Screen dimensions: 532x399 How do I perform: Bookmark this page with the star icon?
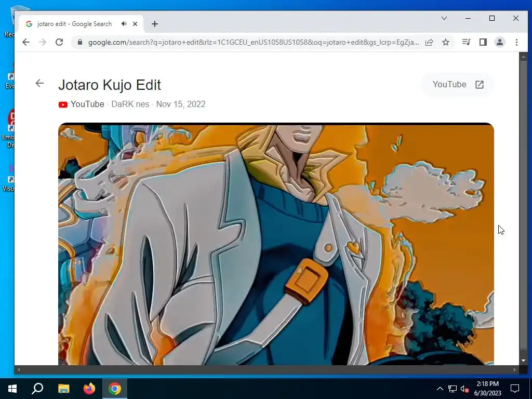[x=446, y=42]
